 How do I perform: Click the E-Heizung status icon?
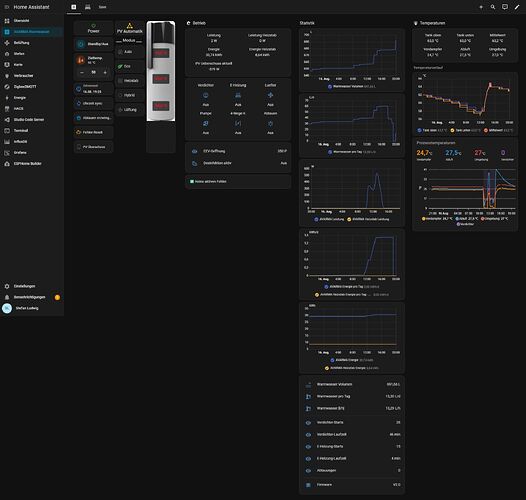(238, 96)
